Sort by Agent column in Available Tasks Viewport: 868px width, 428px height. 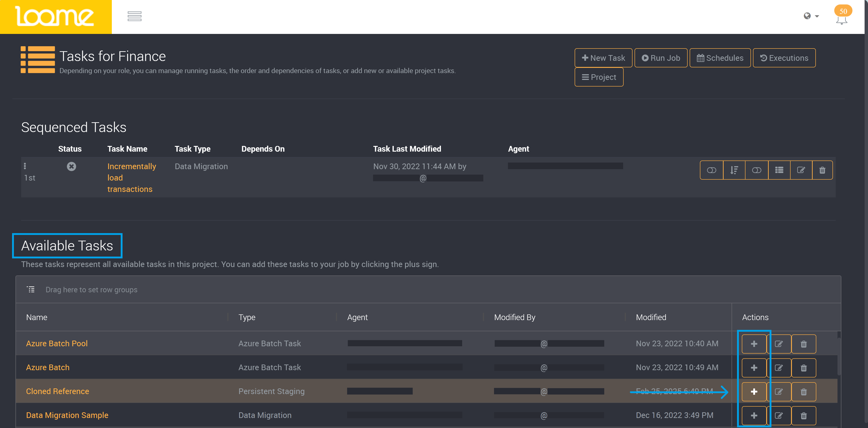pyautogui.click(x=357, y=317)
